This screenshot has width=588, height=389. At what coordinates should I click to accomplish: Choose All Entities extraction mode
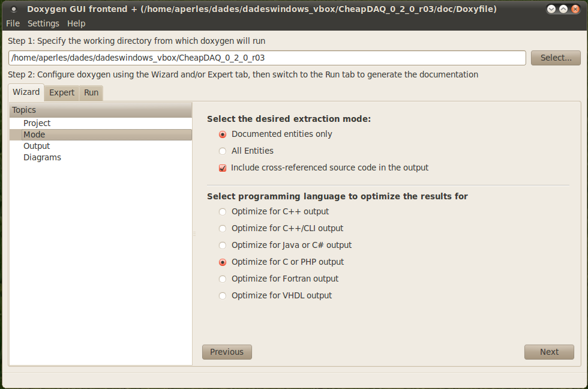coord(246,151)
